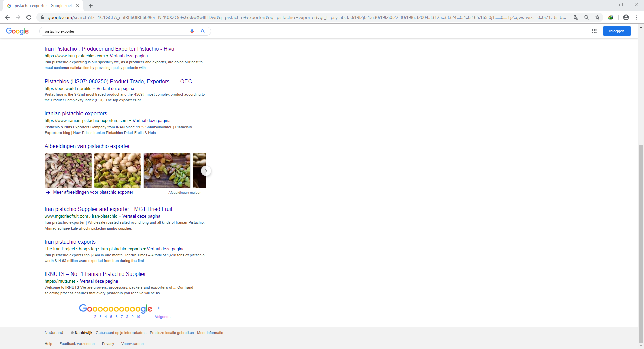The width and height of the screenshot is (644, 349).
Task: Go to results page 2
Action: [95, 317]
